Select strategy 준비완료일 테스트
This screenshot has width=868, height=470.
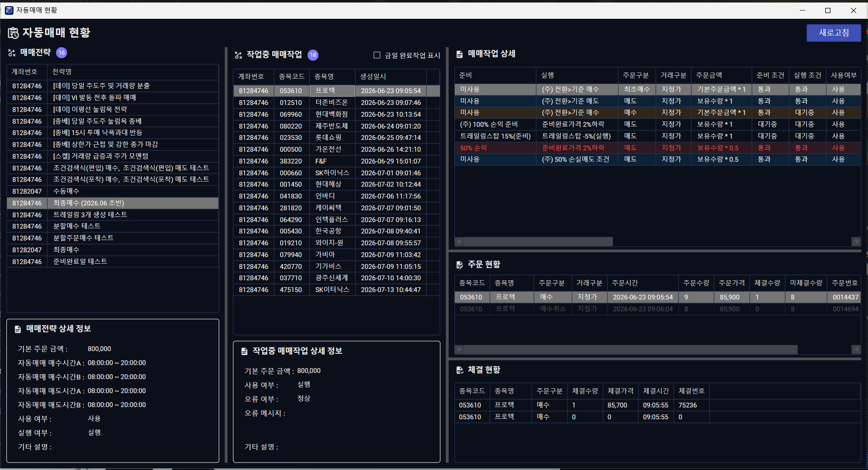pyautogui.click(x=113, y=262)
